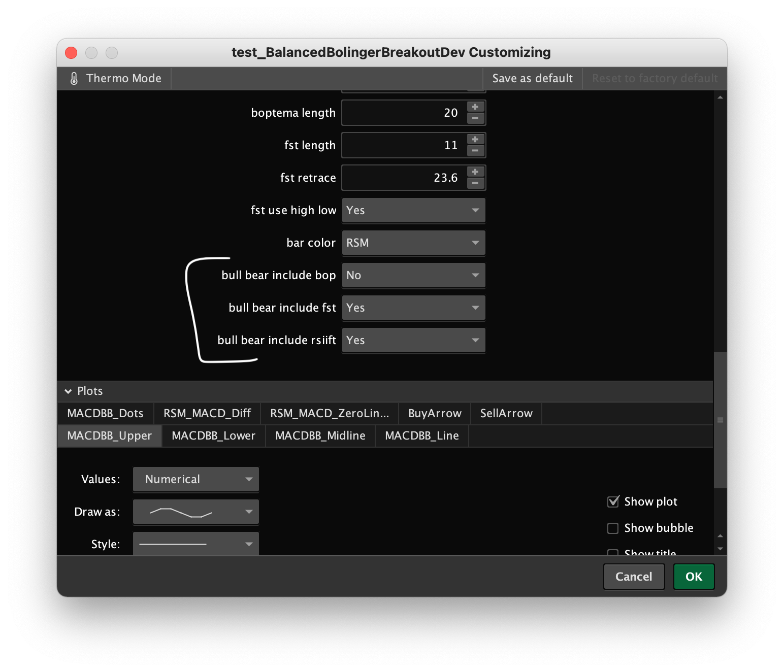Image resolution: width=784 pixels, height=672 pixels.
Task: Switch to MACDBB_Midline plot tab
Action: (320, 436)
